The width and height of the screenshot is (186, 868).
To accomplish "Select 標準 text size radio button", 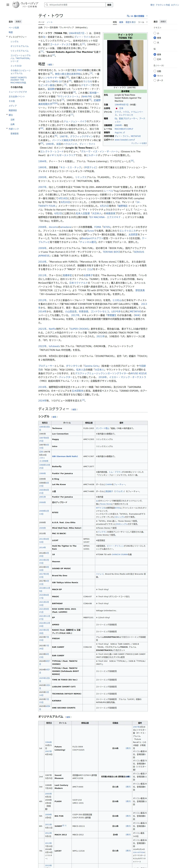I will click(155, 38).
